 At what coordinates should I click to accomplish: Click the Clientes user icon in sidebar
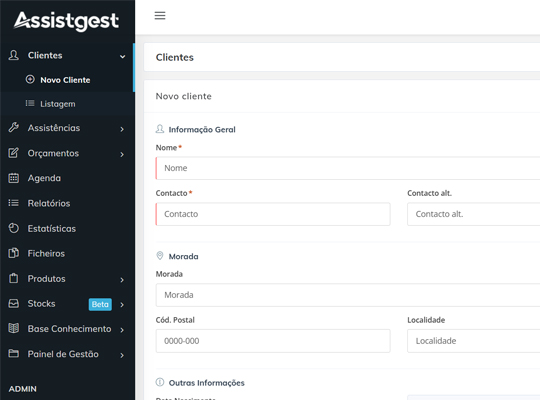tap(13, 55)
